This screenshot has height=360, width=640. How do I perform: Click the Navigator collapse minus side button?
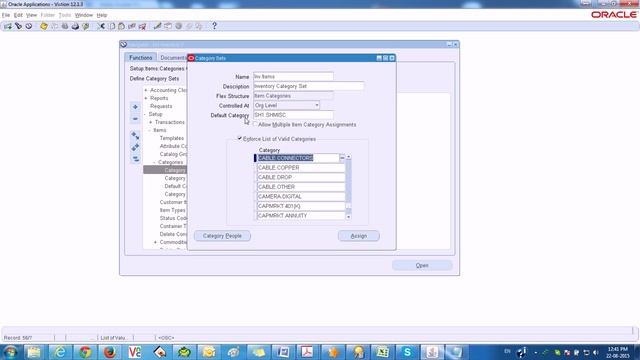[x=135, y=119]
